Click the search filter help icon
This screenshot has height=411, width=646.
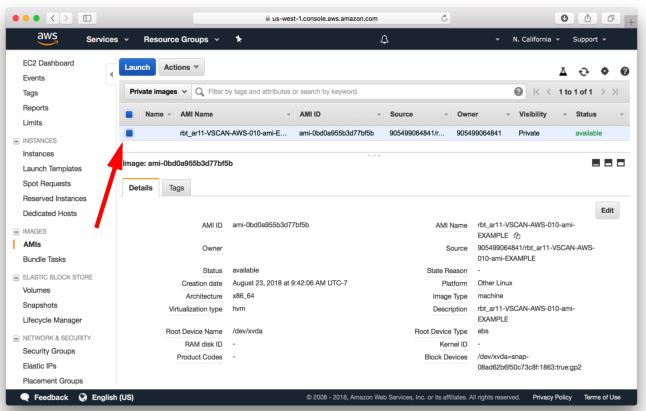click(x=518, y=91)
